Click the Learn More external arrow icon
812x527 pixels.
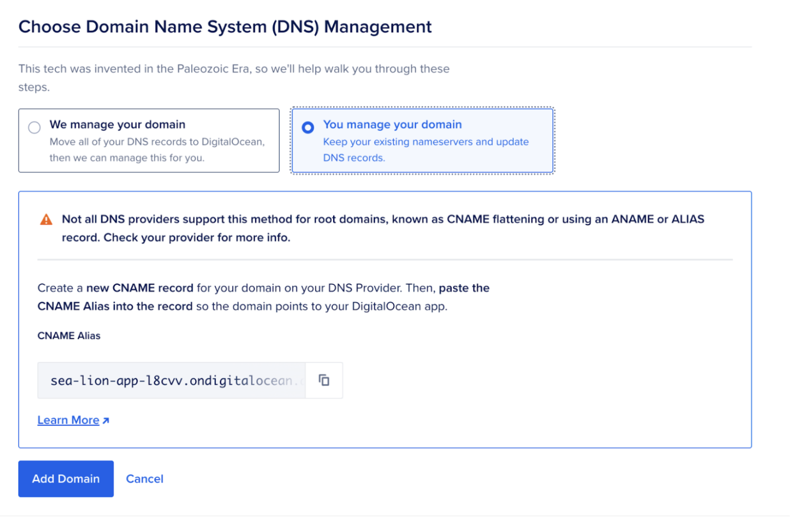(x=106, y=421)
